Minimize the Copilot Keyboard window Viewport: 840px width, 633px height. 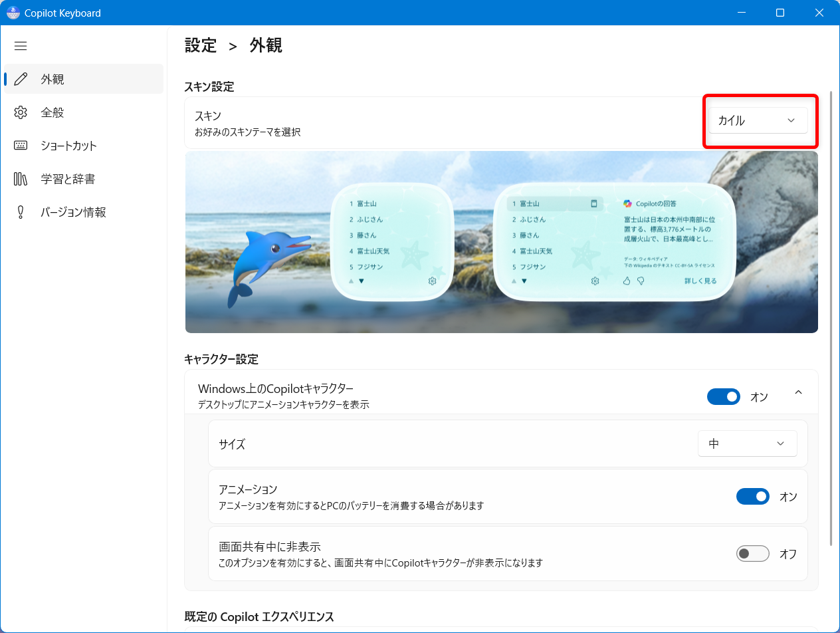tap(742, 13)
